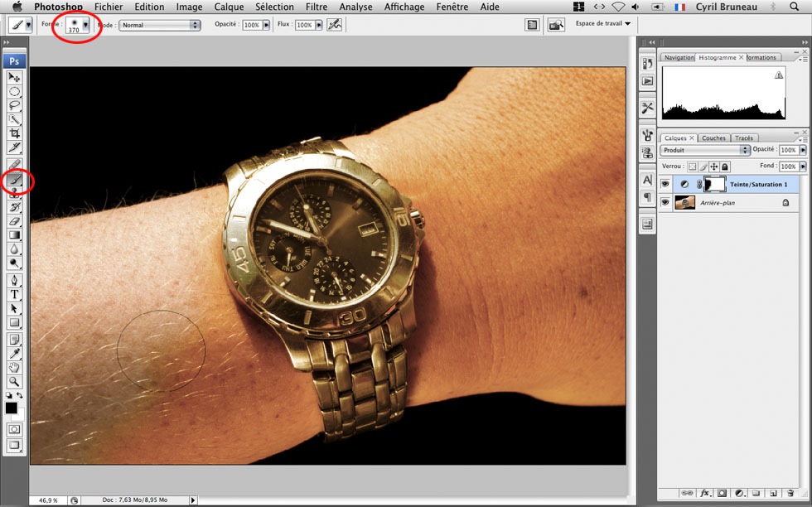Swap foreground and background colors
The image size is (812, 507).
coord(20,396)
